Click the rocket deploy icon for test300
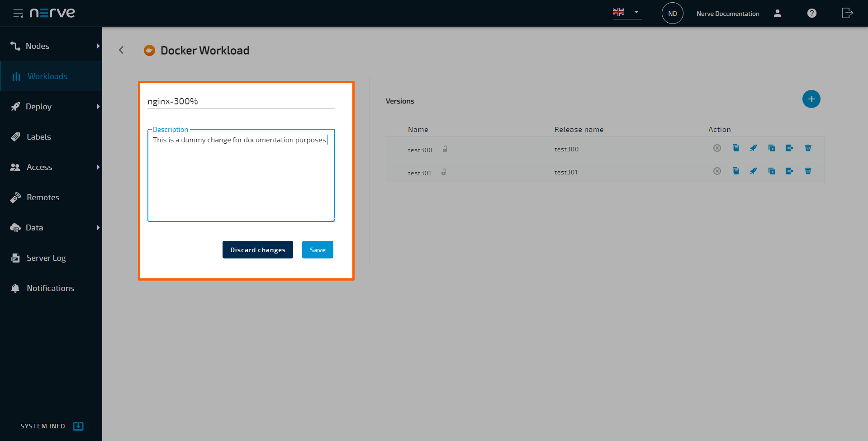 click(x=753, y=148)
